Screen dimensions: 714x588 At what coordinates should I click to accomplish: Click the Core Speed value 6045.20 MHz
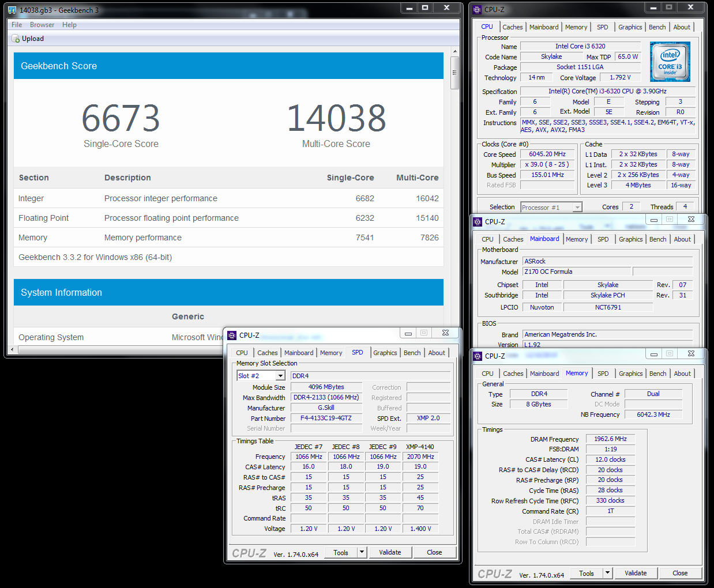[x=547, y=154]
